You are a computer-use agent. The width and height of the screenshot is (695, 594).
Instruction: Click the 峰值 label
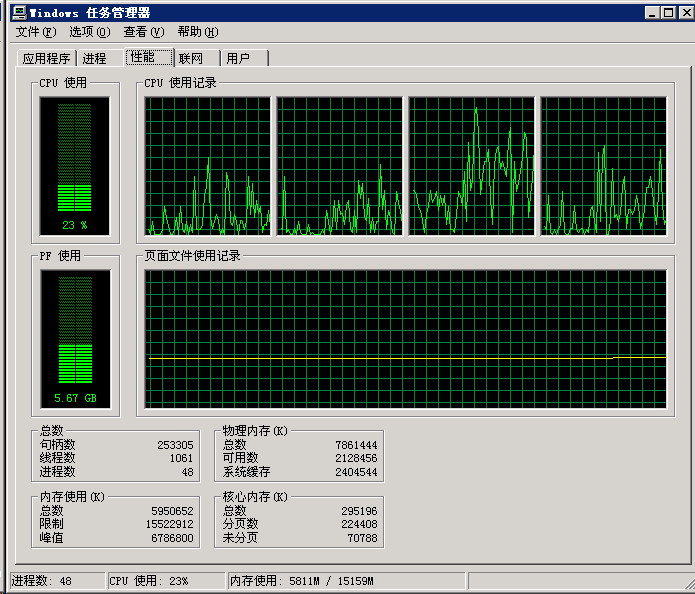pyautogui.click(x=51, y=538)
